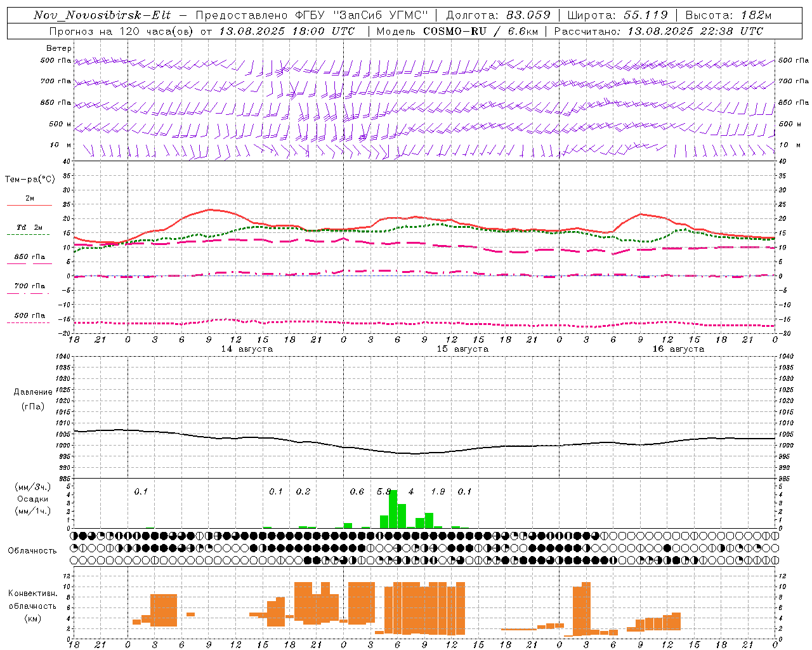Click the Ветер panel label
812x650 pixels.
coord(59,48)
